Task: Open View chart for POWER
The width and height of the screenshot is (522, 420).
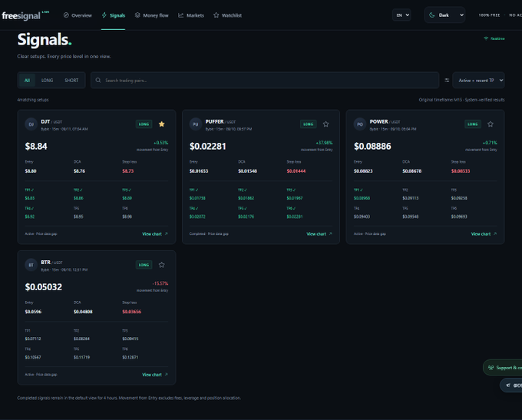Action: pyautogui.click(x=484, y=234)
